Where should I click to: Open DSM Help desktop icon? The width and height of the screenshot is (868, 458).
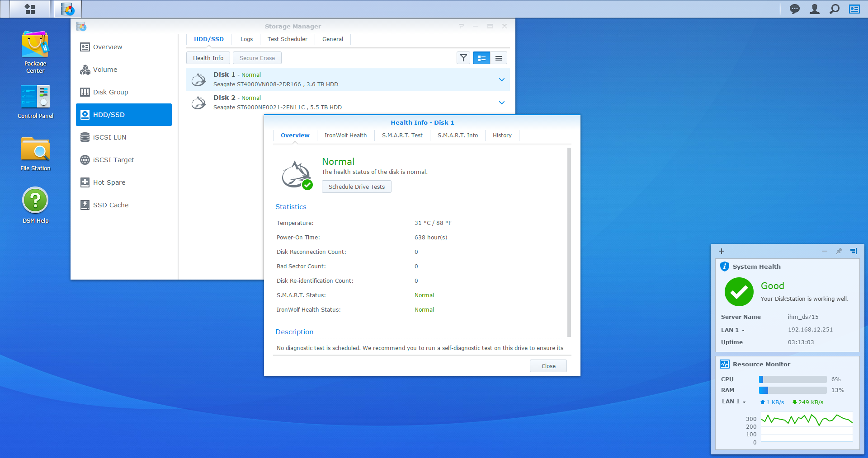coord(35,206)
